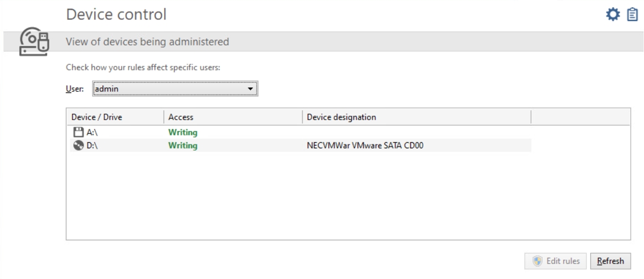Sort by the Device / Drive column header
The image size is (644, 279).
tap(115, 117)
